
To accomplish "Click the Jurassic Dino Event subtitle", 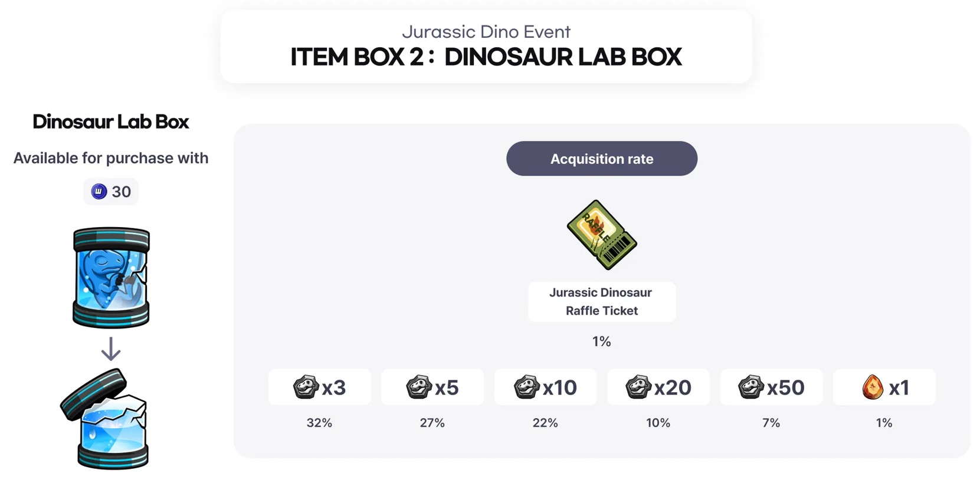I will [x=486, y=32].
